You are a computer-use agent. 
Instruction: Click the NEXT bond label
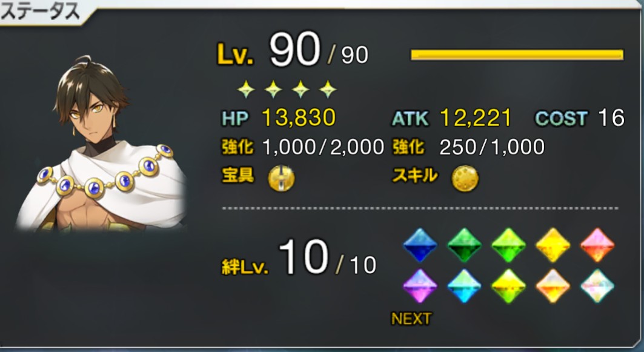(411, 319)
